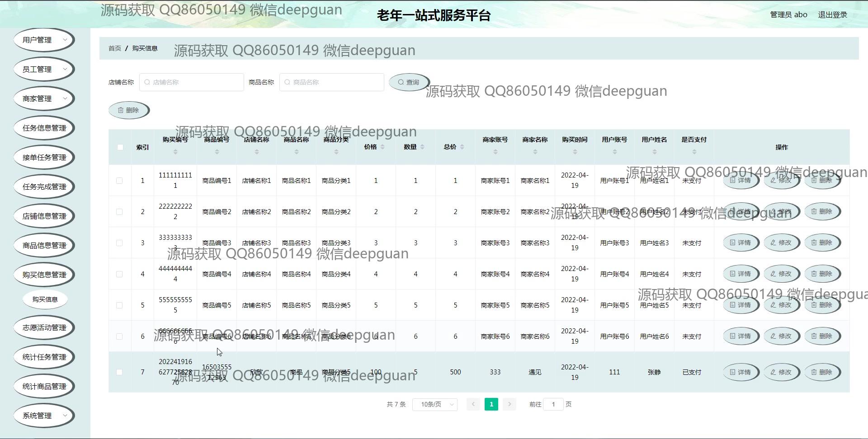Expand the 用户管理 sidebar menu
Image resolution: width=868 pixels, height=439 pixels.
click(x=44, y=40)
